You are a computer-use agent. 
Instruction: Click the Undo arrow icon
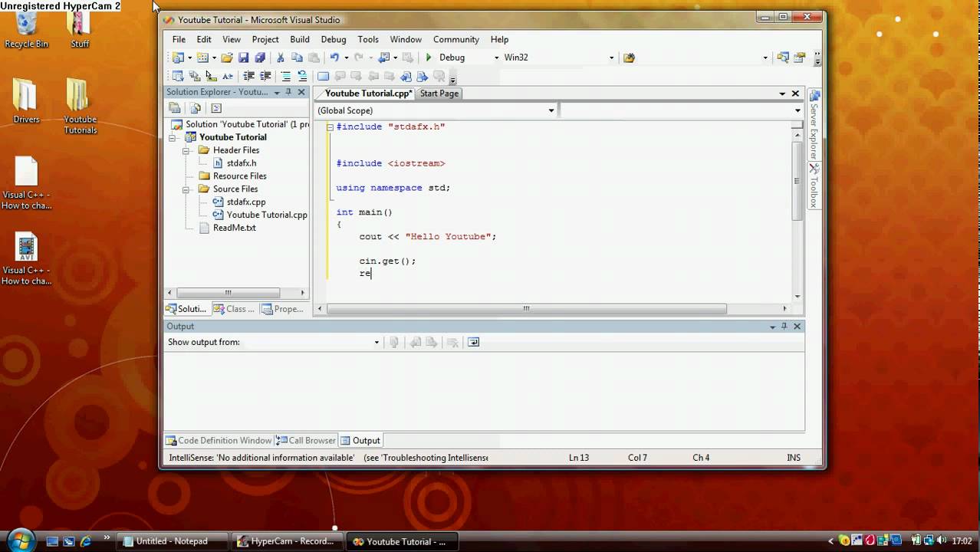point(334,58)
